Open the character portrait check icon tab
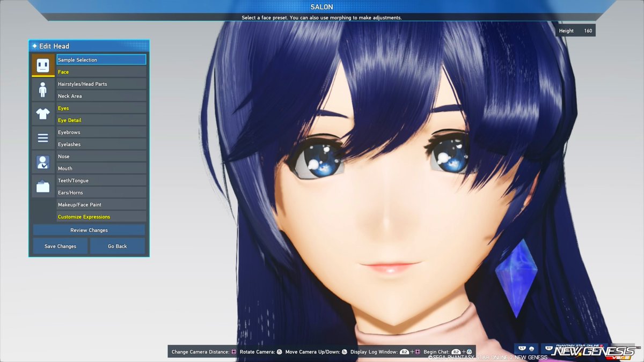 pyautogui.click(x=43, y=162)
